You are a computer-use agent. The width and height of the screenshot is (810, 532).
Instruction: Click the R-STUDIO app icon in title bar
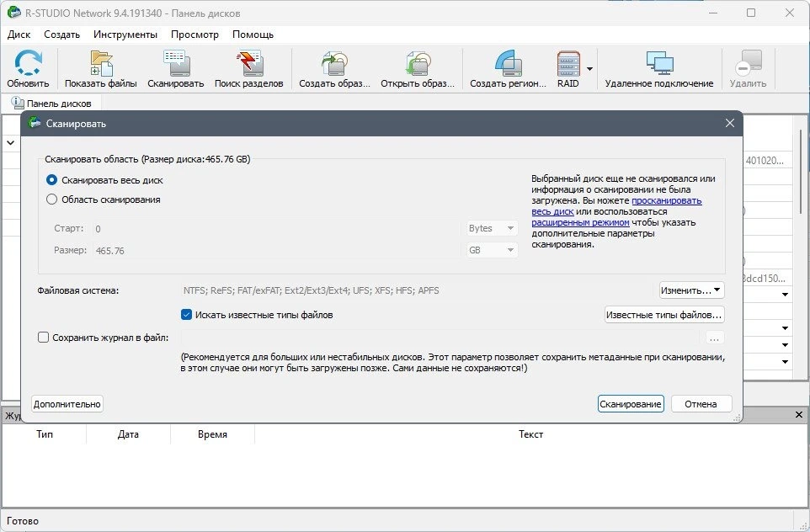tap(14, 13)
